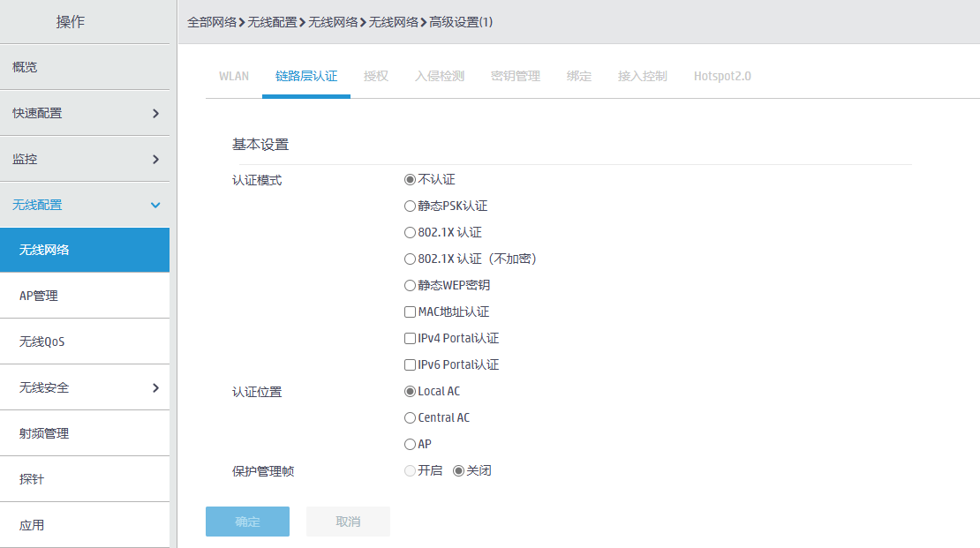This screenshot has height=548, width=980.
Task: Switch to 绑定 tab
Action: (579, 76)
